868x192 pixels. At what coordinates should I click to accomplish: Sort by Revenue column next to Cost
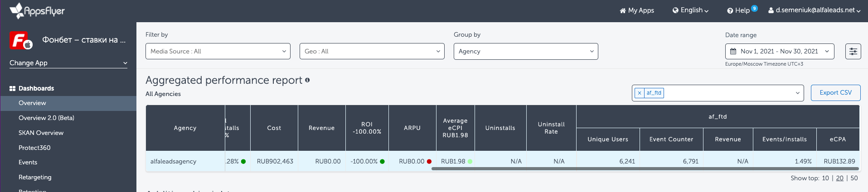click(x=322, y=128)
